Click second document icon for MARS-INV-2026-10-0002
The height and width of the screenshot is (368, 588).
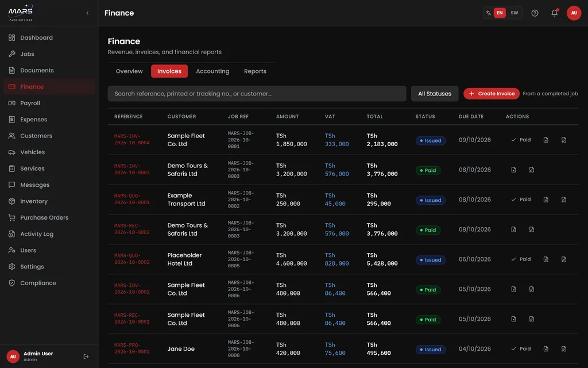pos(531,289)
